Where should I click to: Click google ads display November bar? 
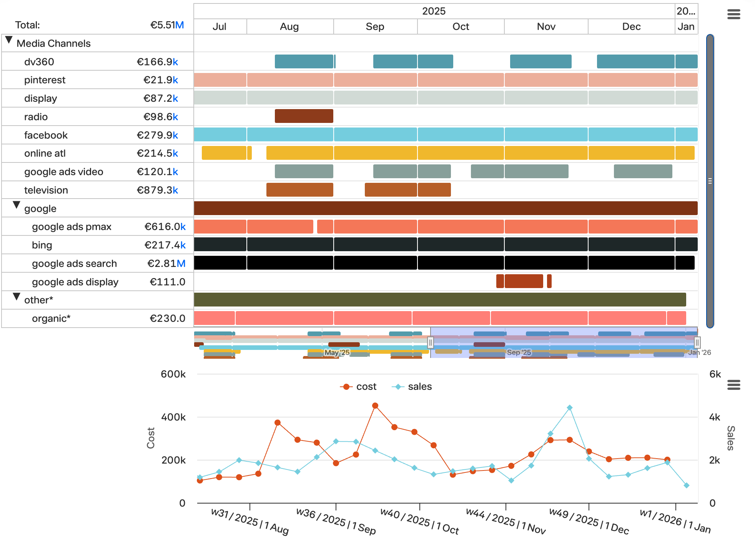point(524,281)
